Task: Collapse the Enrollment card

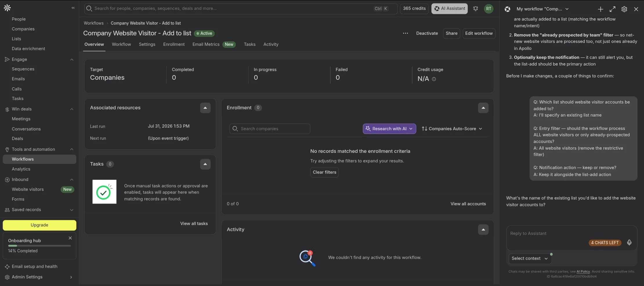Action: tap(483, 108)
